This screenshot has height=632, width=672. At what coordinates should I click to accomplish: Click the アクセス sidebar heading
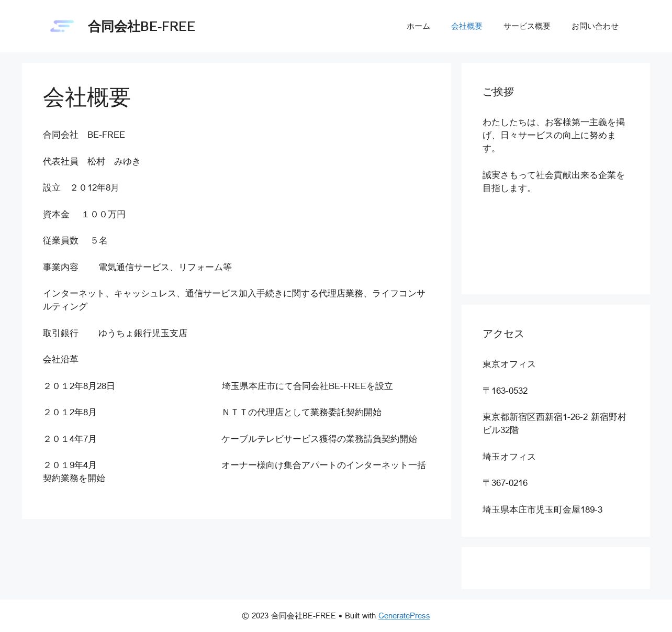pos(503,334)
